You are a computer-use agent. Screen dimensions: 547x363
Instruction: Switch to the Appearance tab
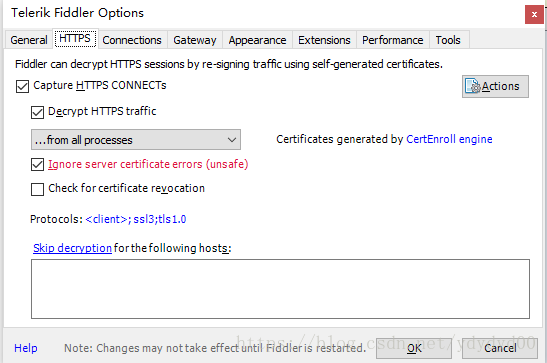tap(257, 40)
